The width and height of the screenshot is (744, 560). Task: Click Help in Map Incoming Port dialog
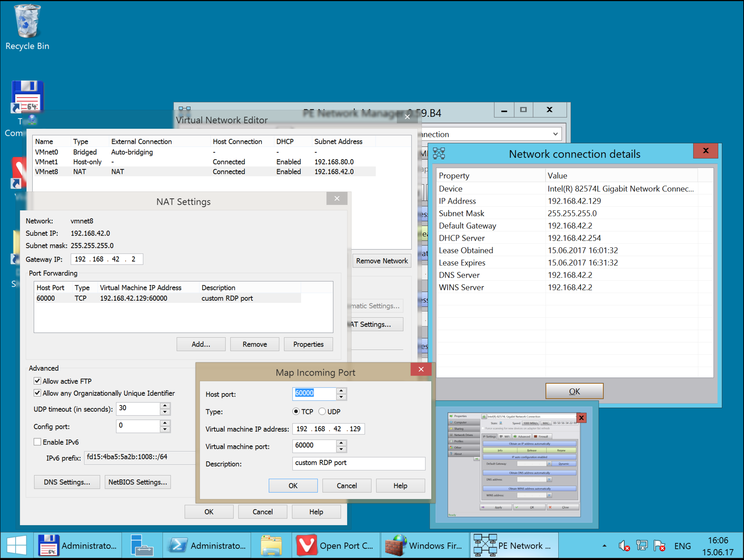(400, 486)
